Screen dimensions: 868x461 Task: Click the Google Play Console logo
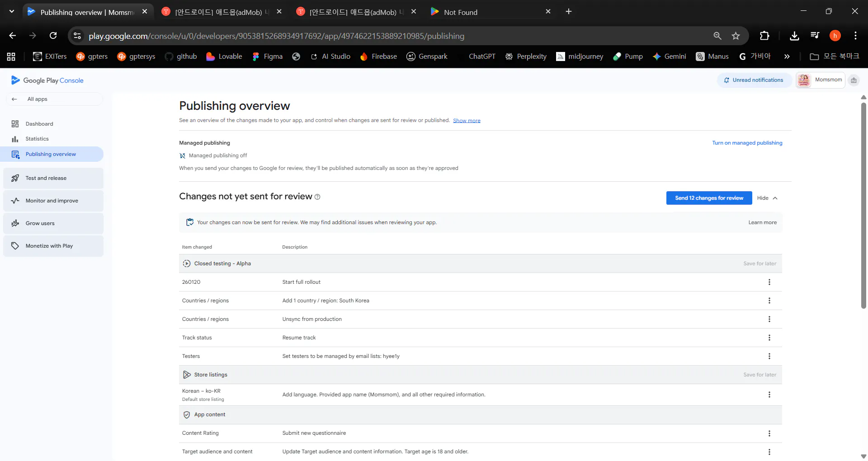click(47, 80)
